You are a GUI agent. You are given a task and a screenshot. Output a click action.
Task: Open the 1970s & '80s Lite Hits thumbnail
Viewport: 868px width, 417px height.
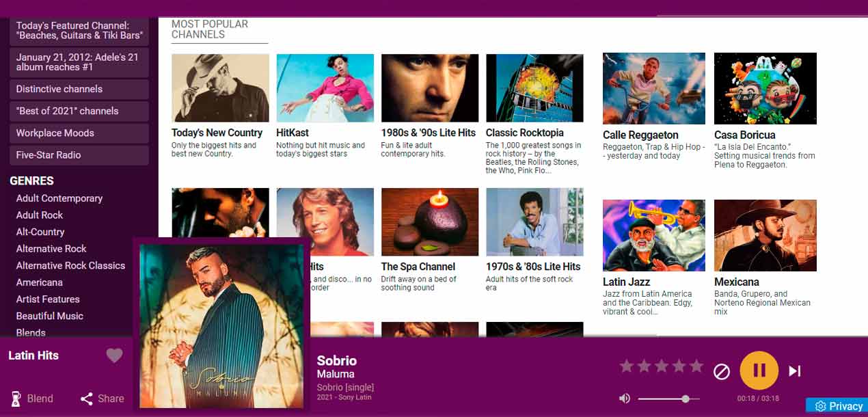click(534, 222)
